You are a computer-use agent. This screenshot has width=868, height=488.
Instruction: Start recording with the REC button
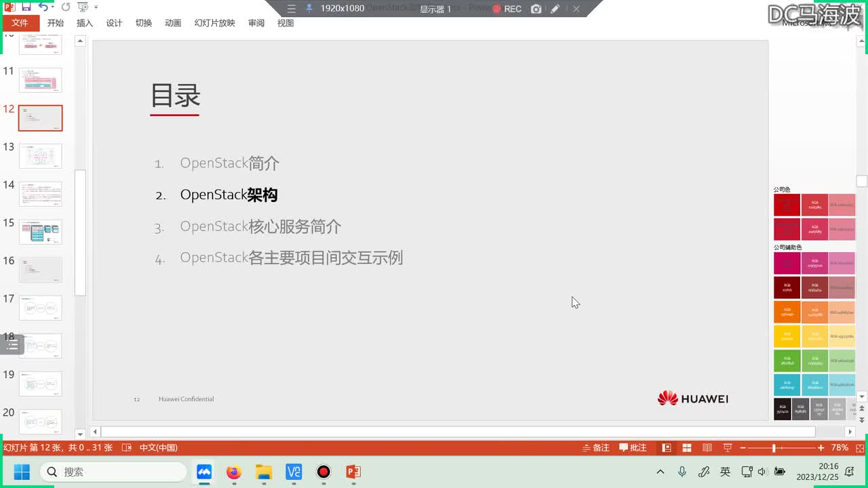pyautogui.click(x=507, y=9)
